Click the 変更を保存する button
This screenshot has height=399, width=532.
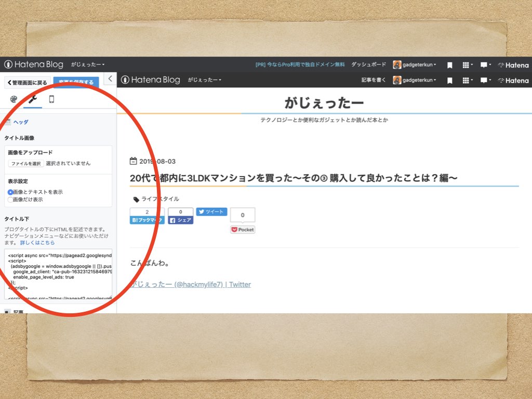(76, 82)
